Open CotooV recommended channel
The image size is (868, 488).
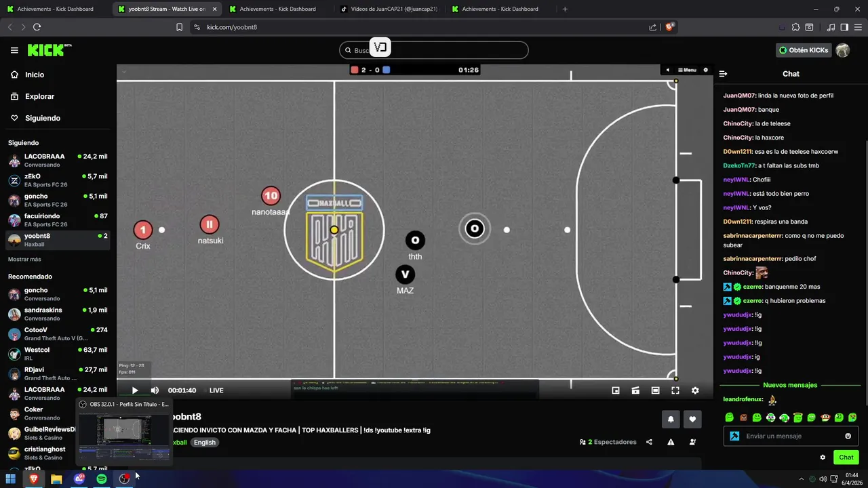(58, 334)
